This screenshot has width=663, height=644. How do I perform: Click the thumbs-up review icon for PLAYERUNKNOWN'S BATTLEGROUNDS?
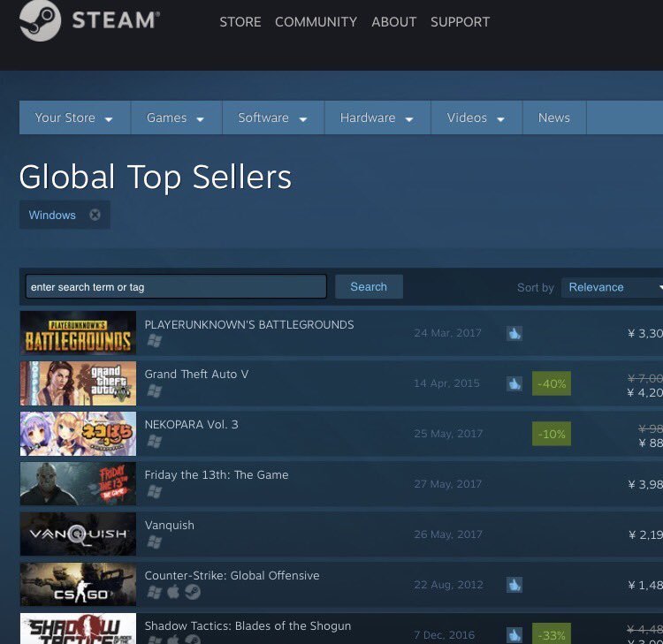(514, 333)
